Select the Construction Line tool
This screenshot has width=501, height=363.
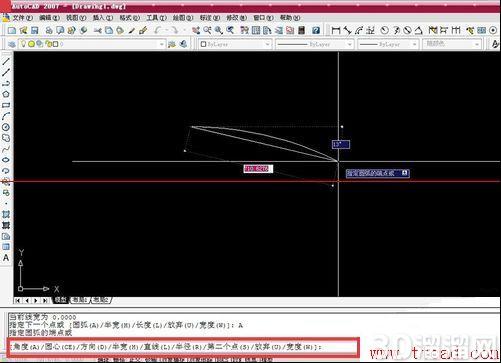click(6, 72)
